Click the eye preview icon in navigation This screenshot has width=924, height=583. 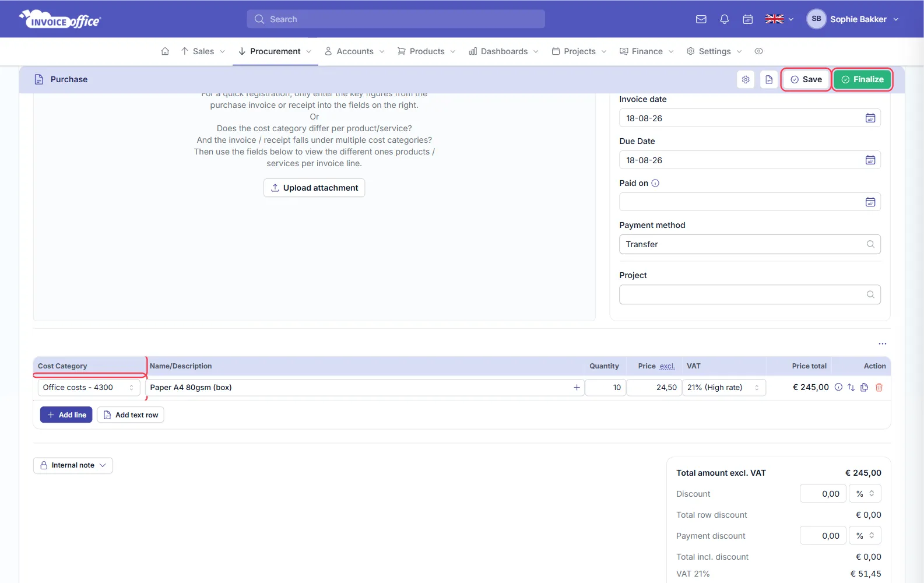758,51
